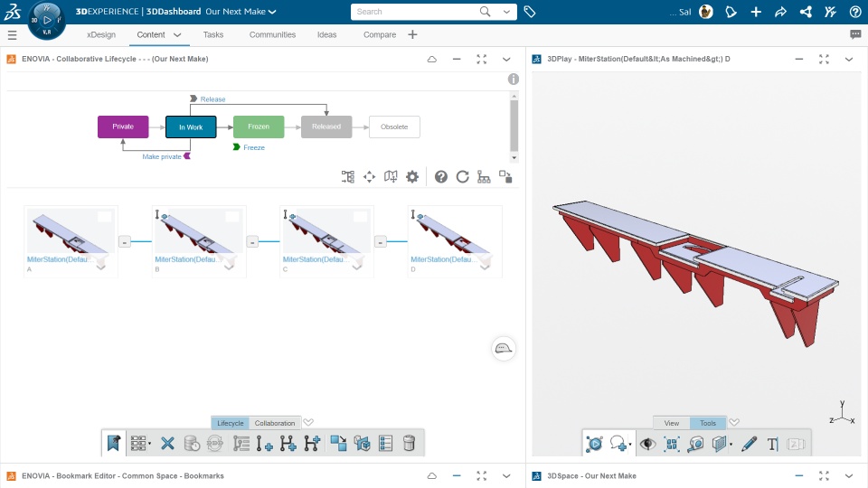Image resolution: width=868 pixels, height=488 pixels.
Task: Collapse the node after revision A
Action: coord(125,242)
